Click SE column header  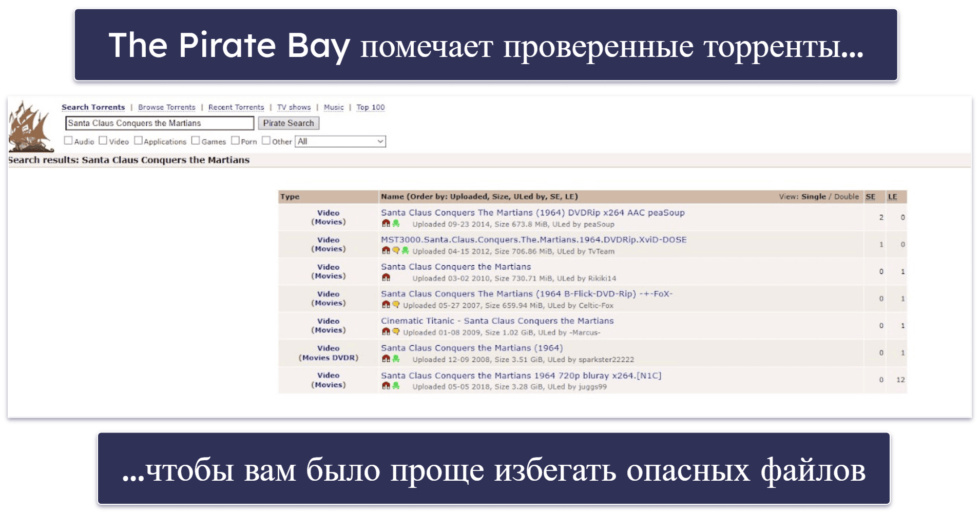pos(871,196)
